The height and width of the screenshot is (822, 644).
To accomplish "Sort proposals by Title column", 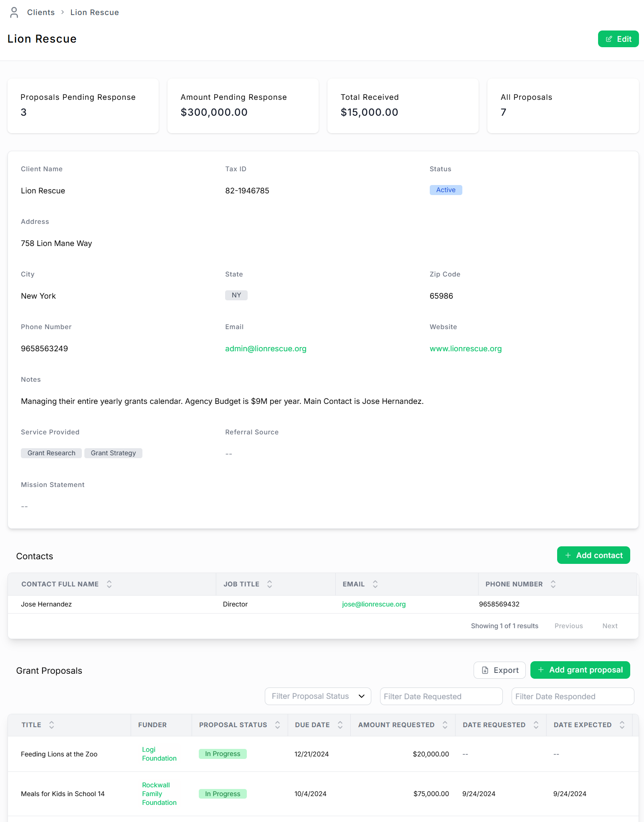I will point(51,725).
